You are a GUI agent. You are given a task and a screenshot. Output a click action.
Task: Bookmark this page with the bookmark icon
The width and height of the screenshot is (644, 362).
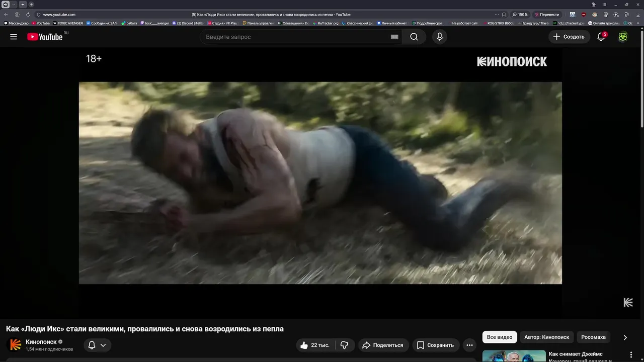point(504,15)
